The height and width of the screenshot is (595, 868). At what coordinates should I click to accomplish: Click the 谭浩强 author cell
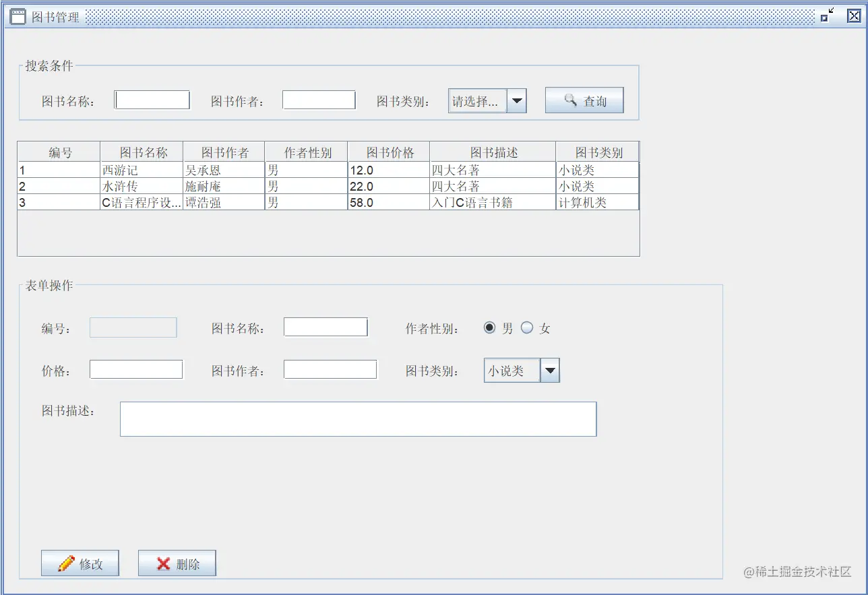coord(224,202)
